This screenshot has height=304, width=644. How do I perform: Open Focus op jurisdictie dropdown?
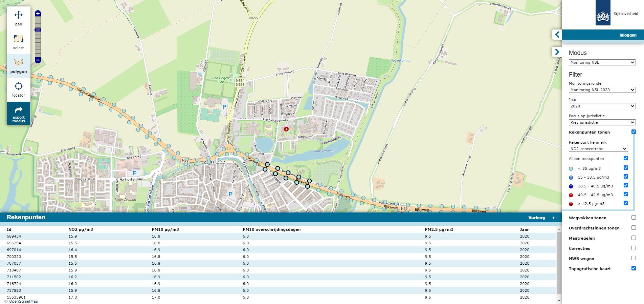pyautogui.click(x=602, y=122)
